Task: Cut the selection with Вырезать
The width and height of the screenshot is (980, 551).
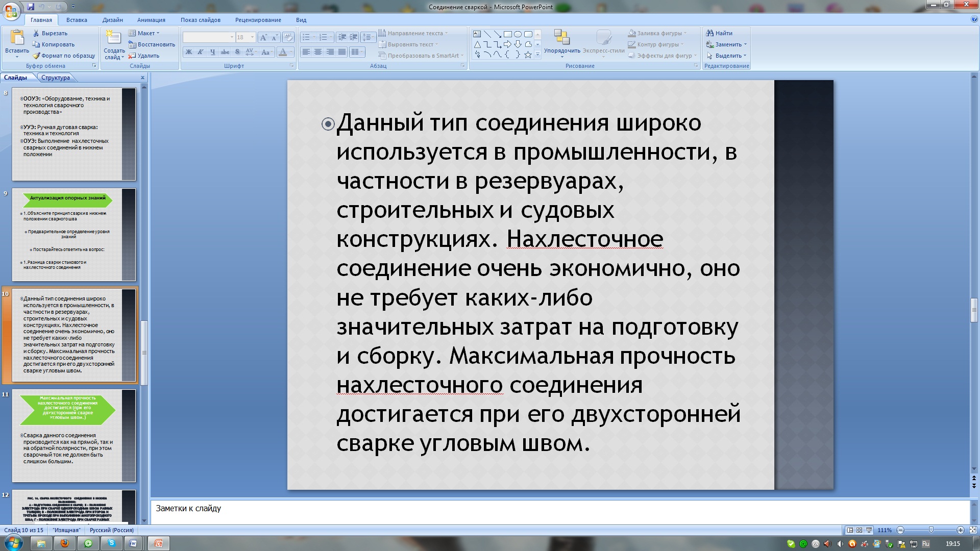Action: (50, 33)
